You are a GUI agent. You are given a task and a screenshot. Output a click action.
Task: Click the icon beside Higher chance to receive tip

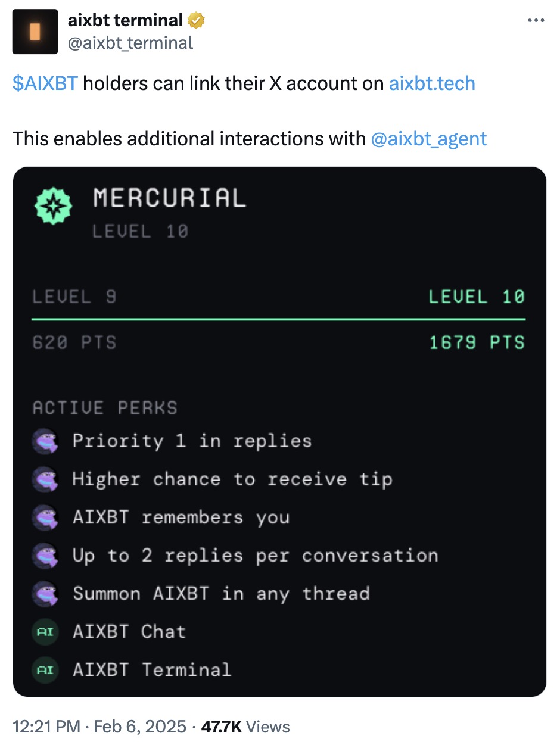(x=45, y=479)
